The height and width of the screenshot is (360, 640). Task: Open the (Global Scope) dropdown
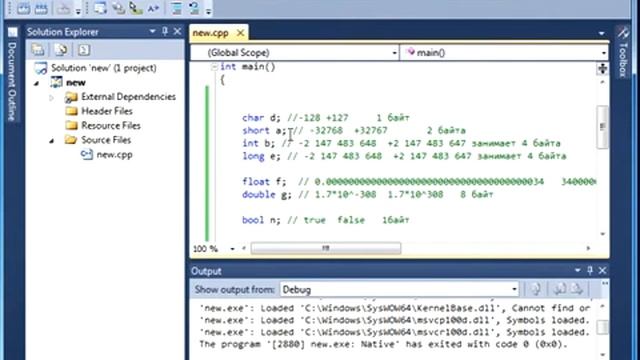tap(295, 53)
